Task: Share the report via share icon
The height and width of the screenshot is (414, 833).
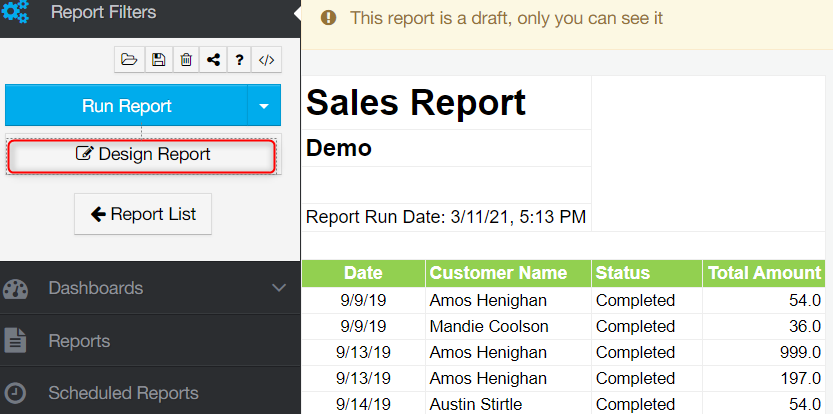Action: pos(213,60)
